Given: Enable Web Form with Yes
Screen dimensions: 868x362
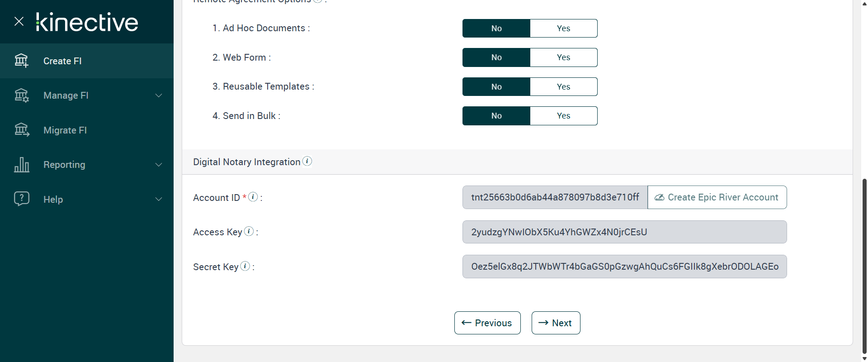Looking at the screenshot, I should [x=563, y=57].
